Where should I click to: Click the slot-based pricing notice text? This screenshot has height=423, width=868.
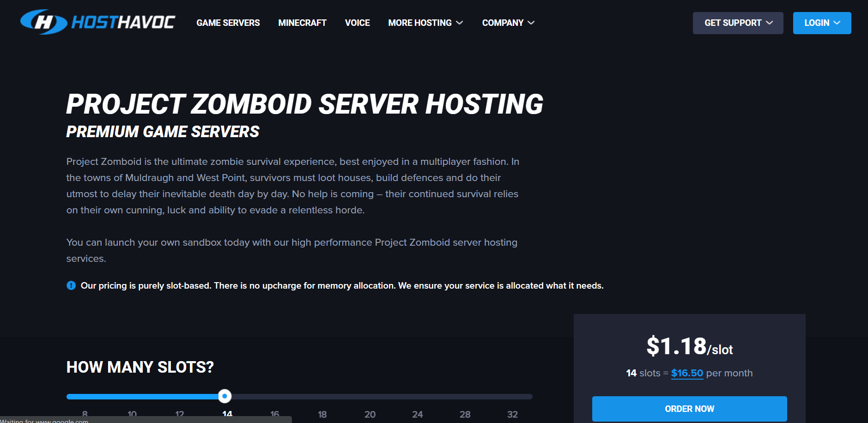pyautogui.click(x=342, y=285)
